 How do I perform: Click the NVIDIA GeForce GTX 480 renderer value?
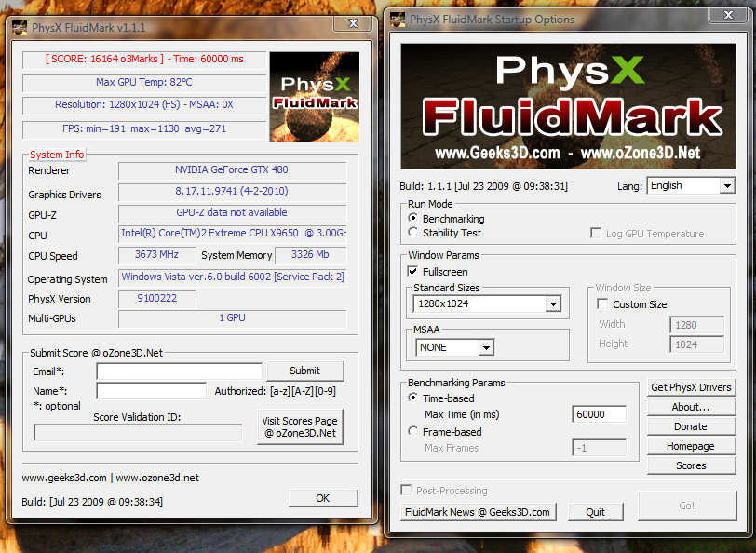232,169
